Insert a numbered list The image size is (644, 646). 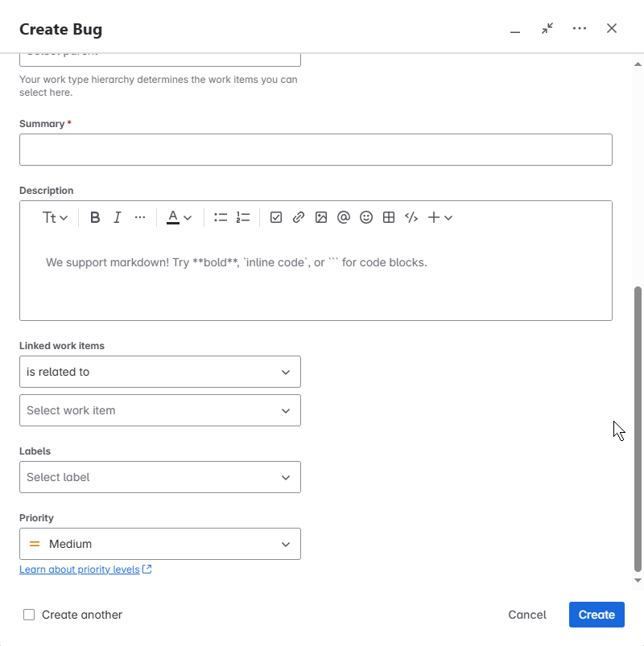click(x=243, y=217)
